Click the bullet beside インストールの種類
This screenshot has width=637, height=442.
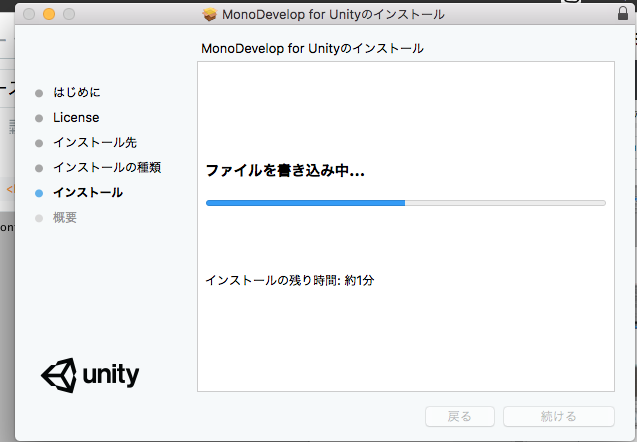tap(39, 168)
